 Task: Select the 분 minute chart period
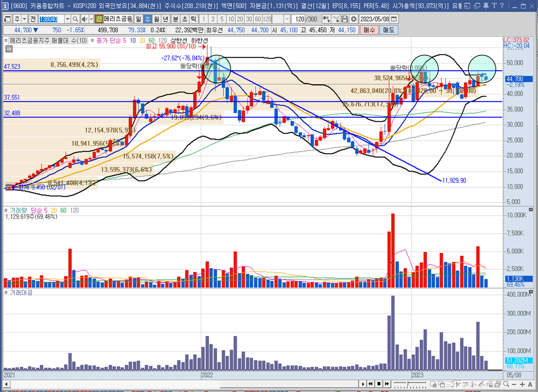pyautogui.click(x=176, y=19)
